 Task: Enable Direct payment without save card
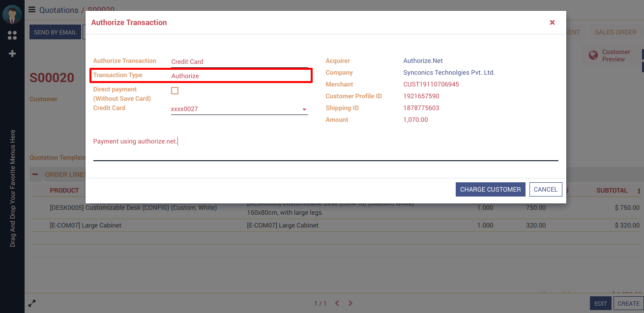point(175,91)
